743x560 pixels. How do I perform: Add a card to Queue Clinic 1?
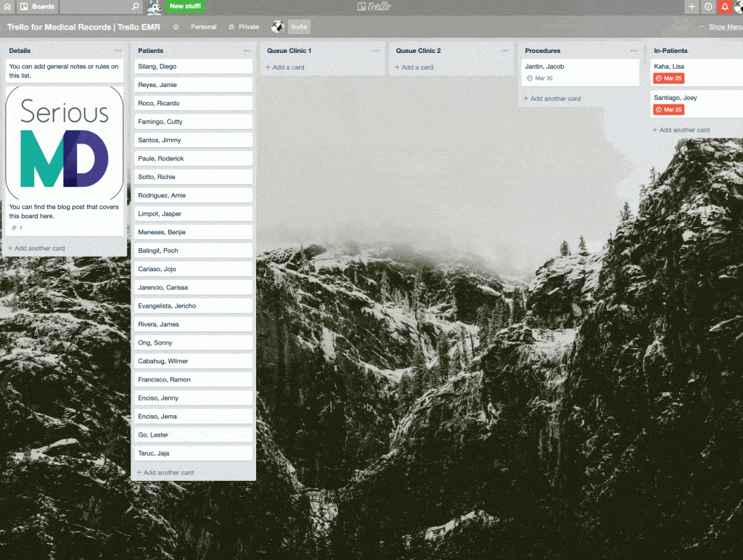pyautogui.click(x=284, y=67)
